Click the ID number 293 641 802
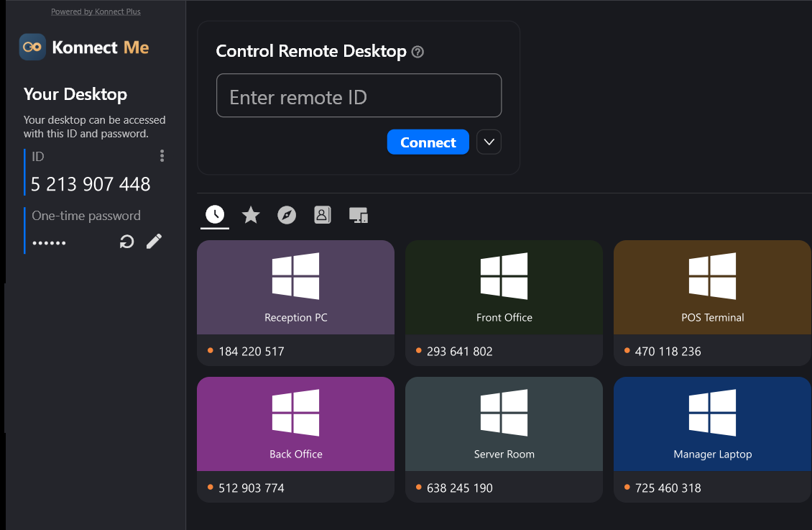 tap(459, 351)
